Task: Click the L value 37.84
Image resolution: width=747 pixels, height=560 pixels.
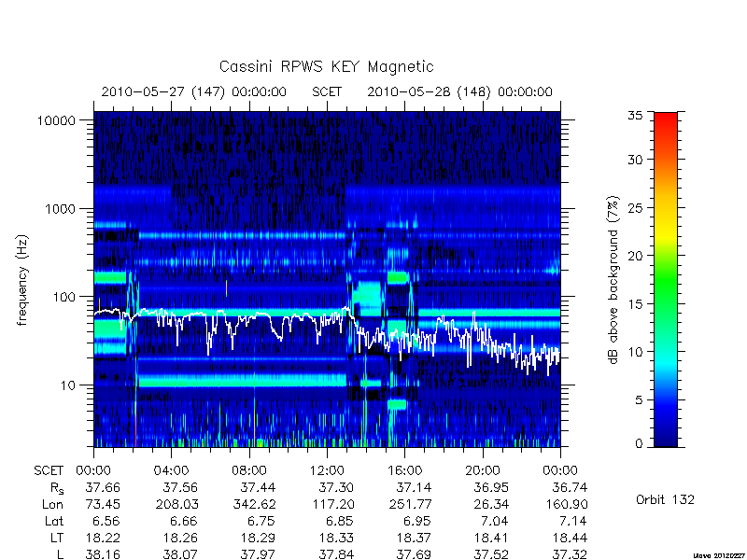Action: (x=336, y=554)
